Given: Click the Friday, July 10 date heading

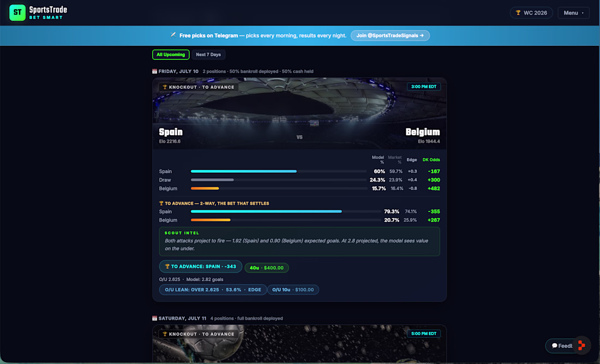Looking at the screenshot, I should (178, 71).
